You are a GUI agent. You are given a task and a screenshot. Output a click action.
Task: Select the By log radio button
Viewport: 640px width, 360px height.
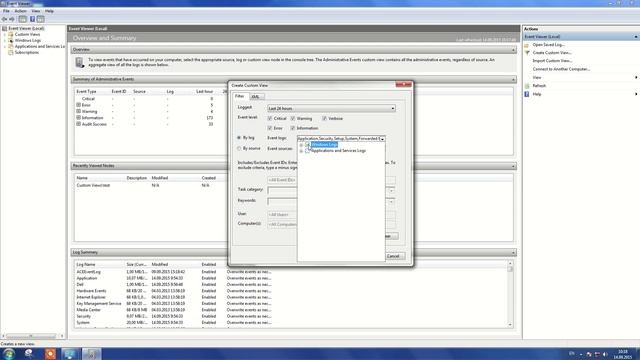pos(239,138)
